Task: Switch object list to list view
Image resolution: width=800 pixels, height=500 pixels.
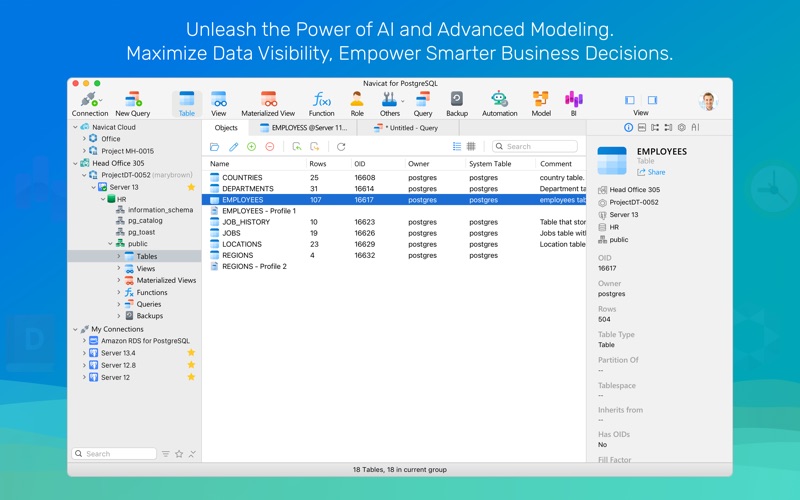Action: [457, 146]
